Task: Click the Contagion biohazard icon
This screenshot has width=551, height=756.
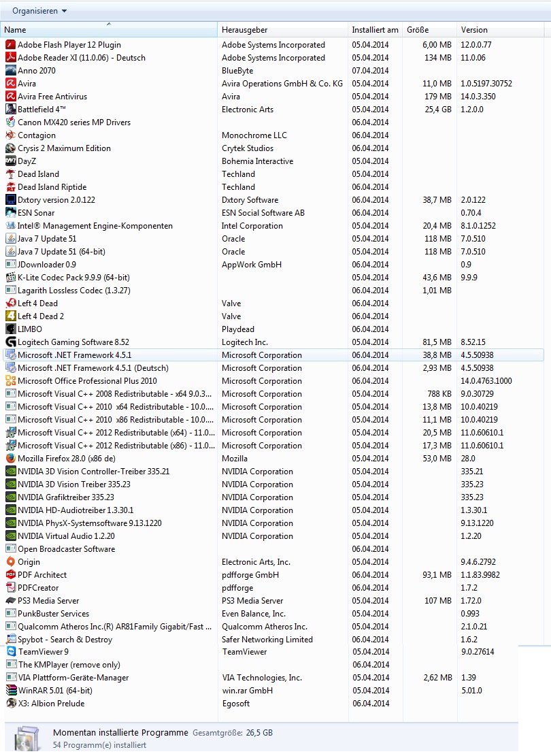Action: pos(11,135)
